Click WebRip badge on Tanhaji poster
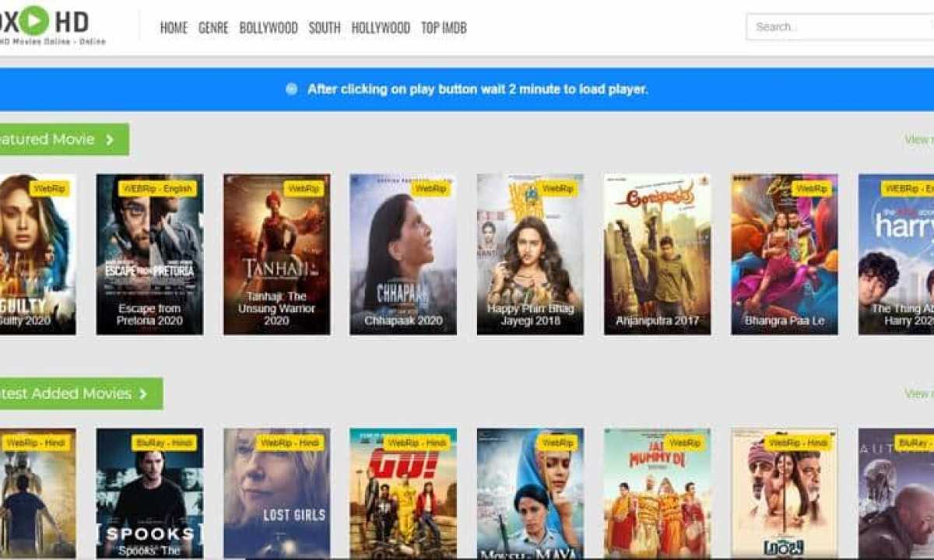The width and height of the screenshot is (934, 560). point(304,188)
